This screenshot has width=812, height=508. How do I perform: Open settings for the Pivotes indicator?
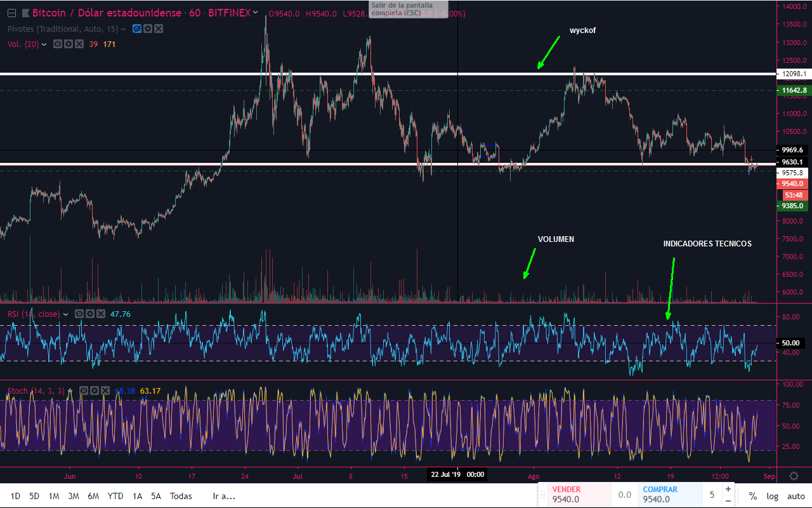(147, 29)
